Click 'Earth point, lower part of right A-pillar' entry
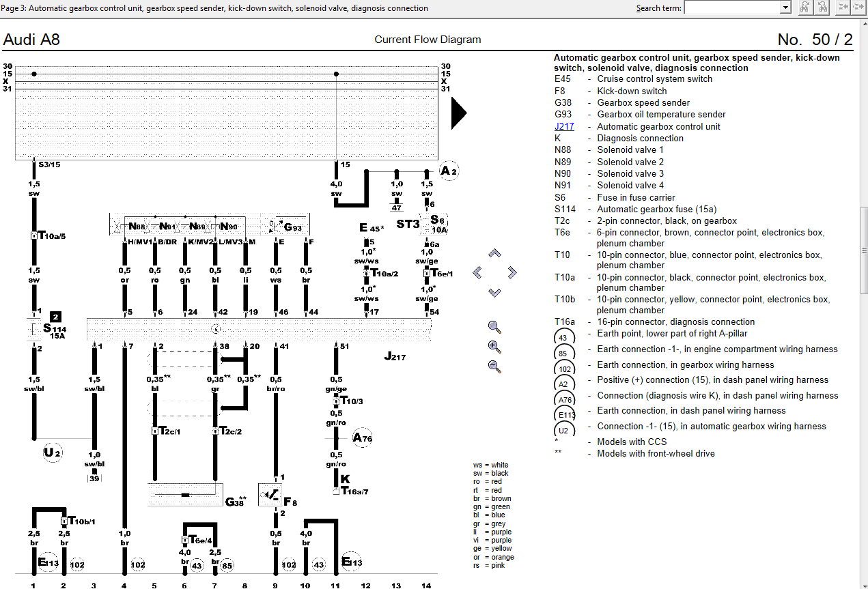This screenshot has height=589, width=868. click(x=672, y=334)
